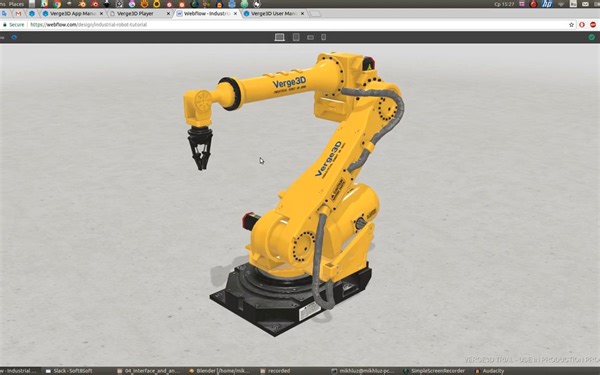The height and width of the screenshot is (375, 600).
Task: Launch Blender from the top panel
Action: (82, 4)
